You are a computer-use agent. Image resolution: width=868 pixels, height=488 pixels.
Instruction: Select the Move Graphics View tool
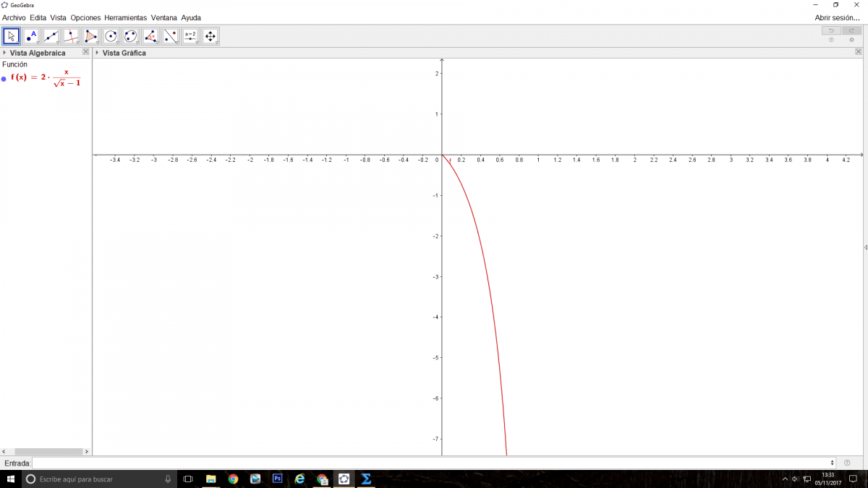click(x=210, y=36)
